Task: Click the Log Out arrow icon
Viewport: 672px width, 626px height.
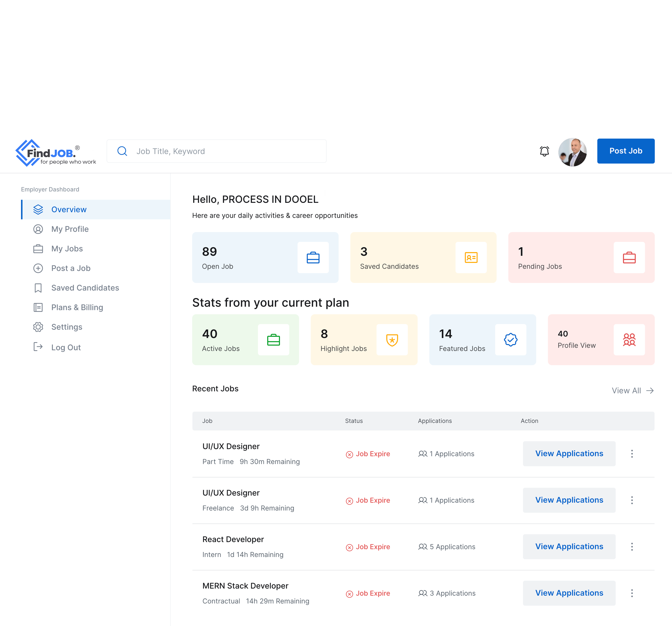Action: coord(38,347)
